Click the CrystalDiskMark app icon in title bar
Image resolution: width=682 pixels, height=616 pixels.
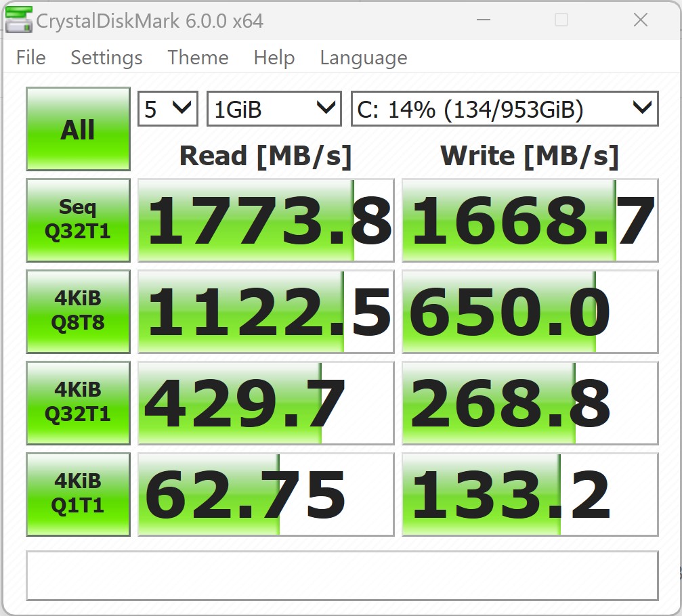point(18,20)
